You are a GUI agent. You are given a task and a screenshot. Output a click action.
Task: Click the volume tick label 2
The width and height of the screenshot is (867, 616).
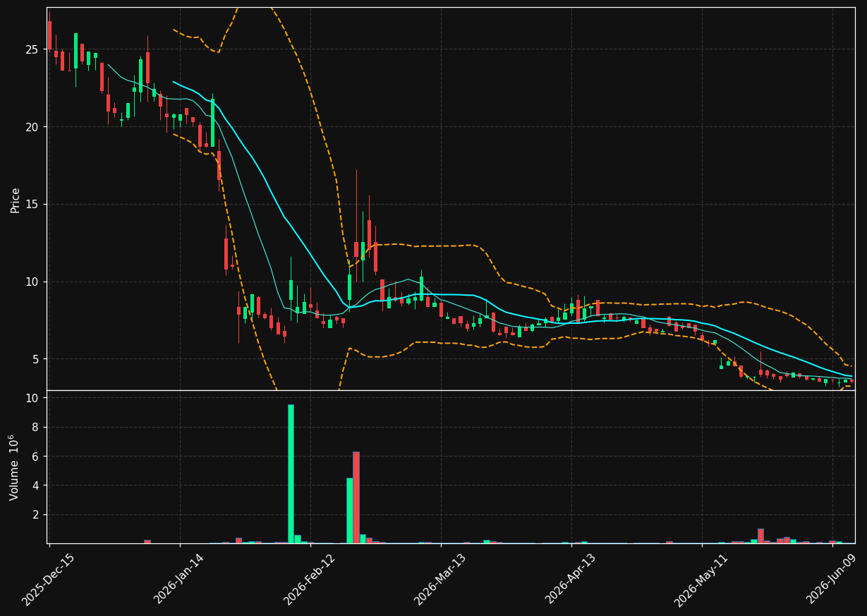(x=35, y=515)
